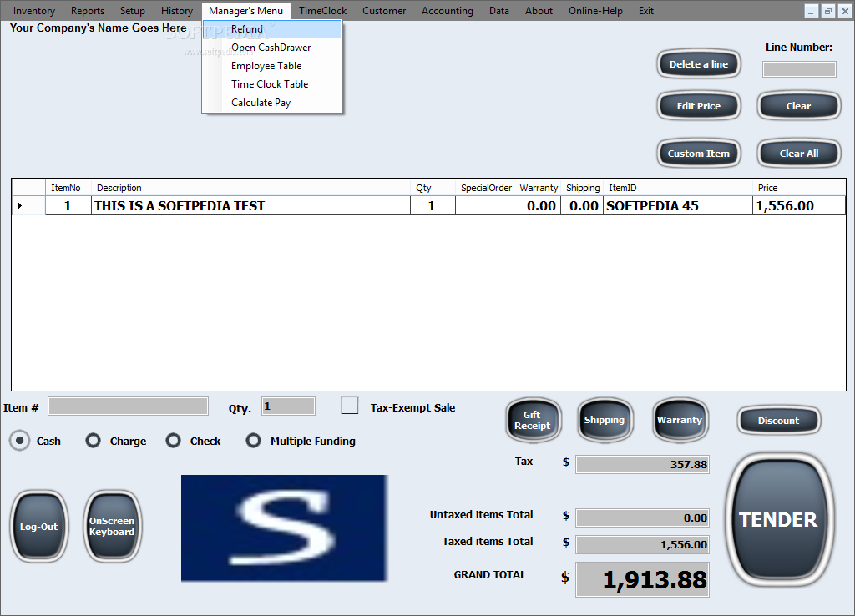Restore down the window

pos(828,11)
